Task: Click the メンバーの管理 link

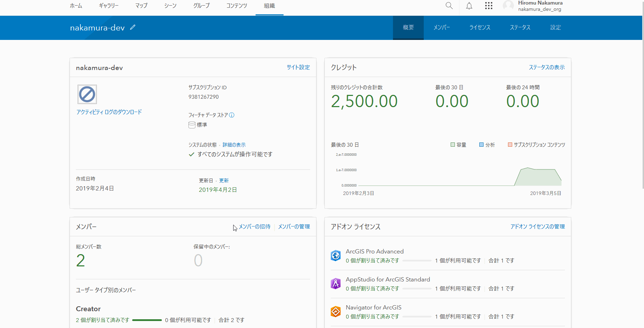Action: click(294, 226)
